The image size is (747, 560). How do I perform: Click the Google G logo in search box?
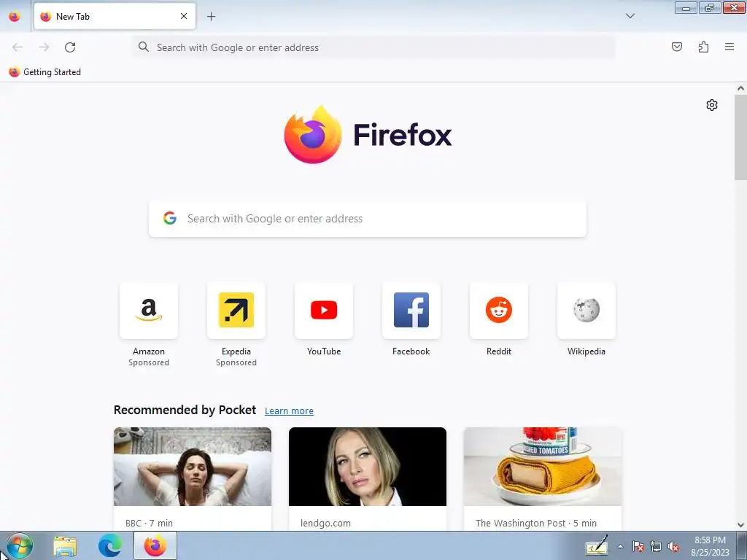click(170, 218)
